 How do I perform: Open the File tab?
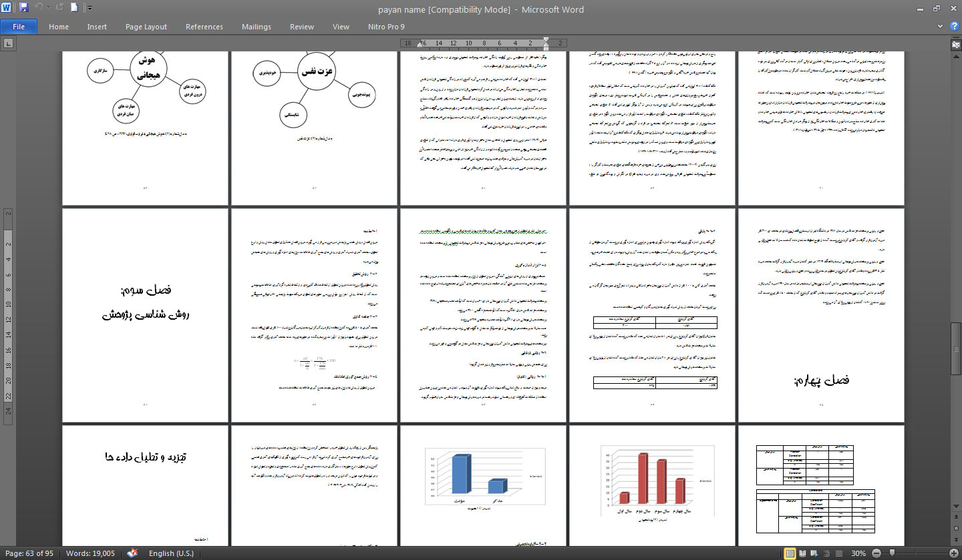pyautogui.click(x=19, y=27)
